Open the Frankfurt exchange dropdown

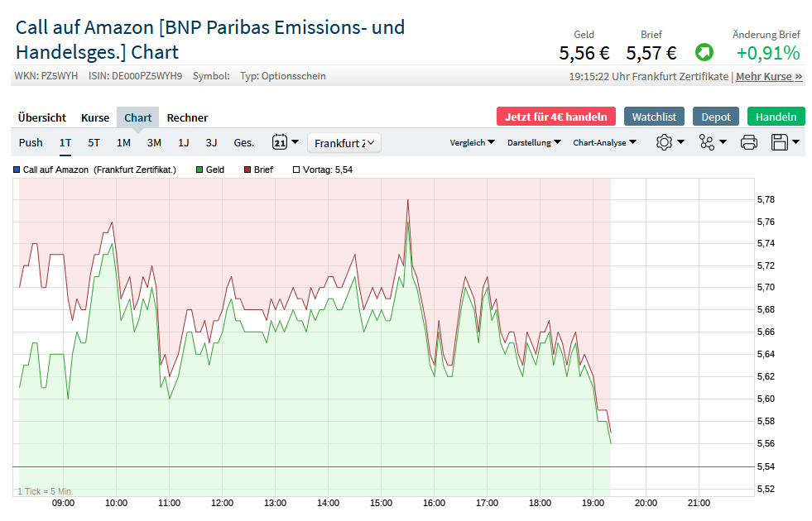pyautogui.click(x=344, y=143)
